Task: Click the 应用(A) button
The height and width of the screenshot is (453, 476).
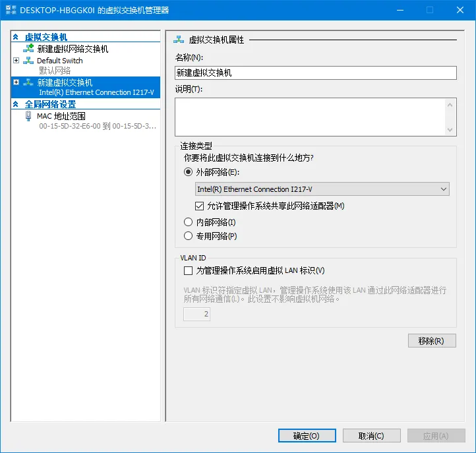Action: 436,436
